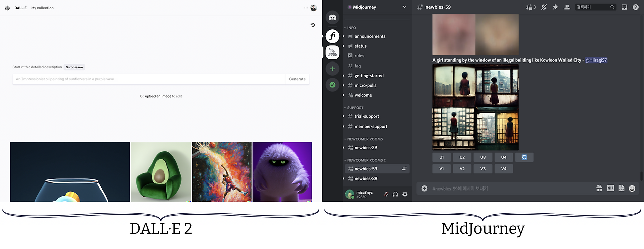Click the V4 variation button
The width and height of the screenshot is (644, 249).
tap(503, 169)
